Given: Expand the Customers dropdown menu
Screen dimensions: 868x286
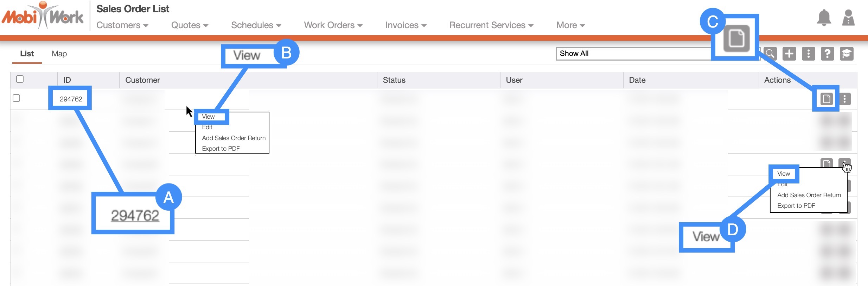Looking at the screenshot, I should tap(122, 25).
